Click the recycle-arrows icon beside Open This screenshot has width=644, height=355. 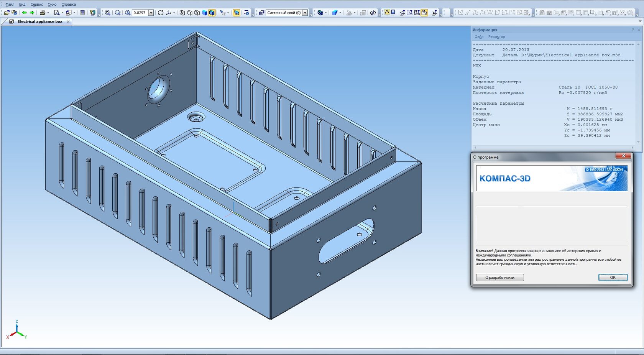tap(14, 13)
